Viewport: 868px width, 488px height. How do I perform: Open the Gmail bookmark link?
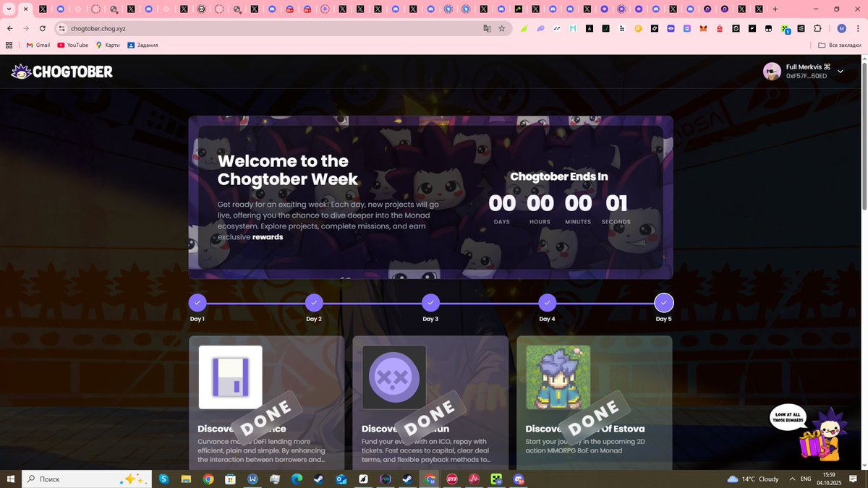point(38,45)
